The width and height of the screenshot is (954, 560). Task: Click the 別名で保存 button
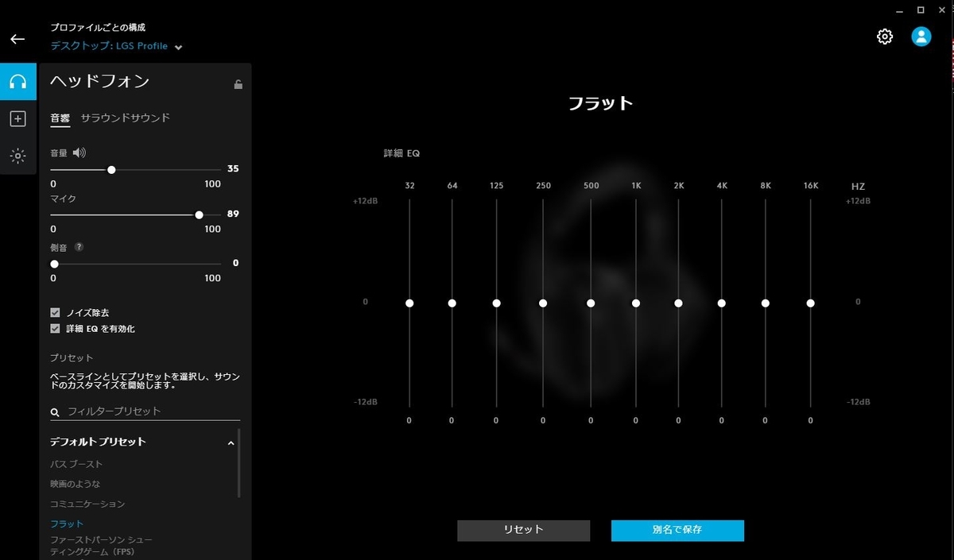tap(677, 531)
